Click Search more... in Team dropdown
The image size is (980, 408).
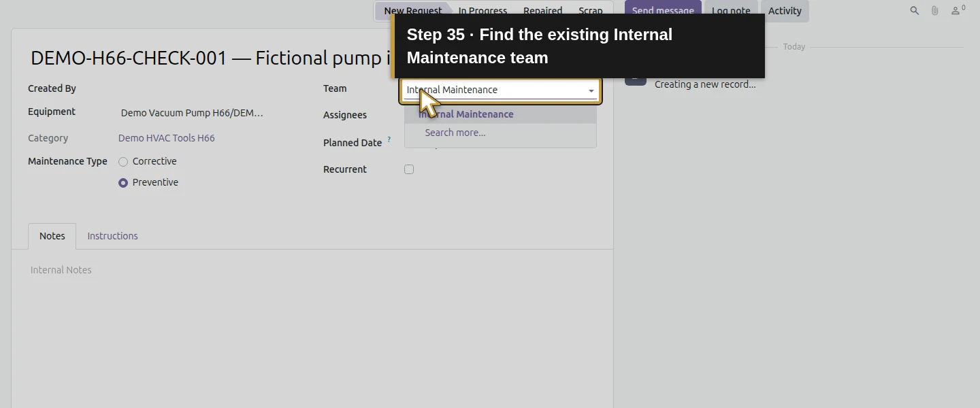[500, 133]
